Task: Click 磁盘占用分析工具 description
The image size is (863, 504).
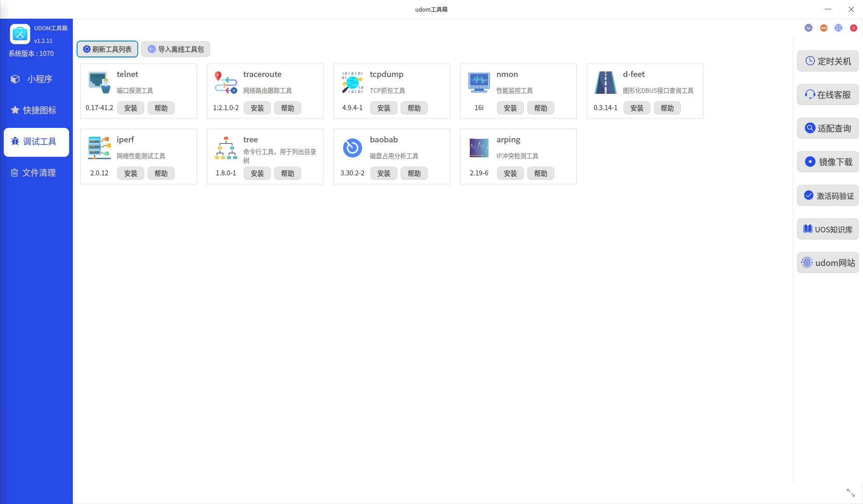Action: 394,156
